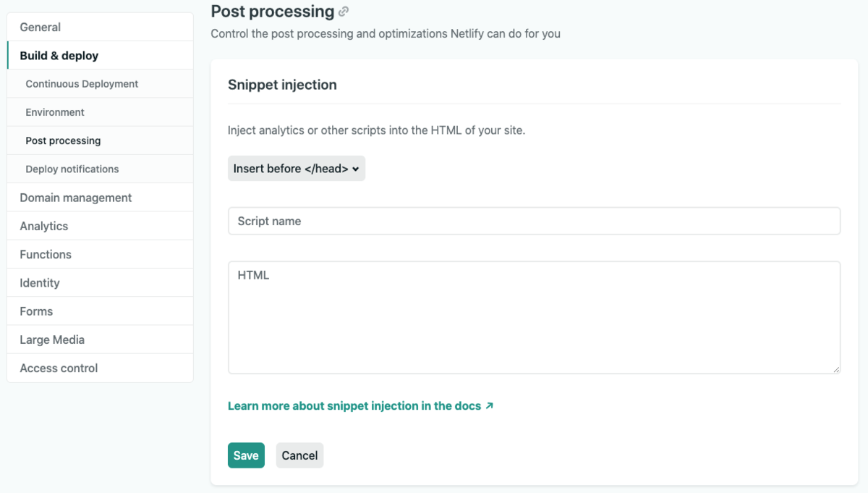Click the external link arrow after docs link

coord(488,406)
